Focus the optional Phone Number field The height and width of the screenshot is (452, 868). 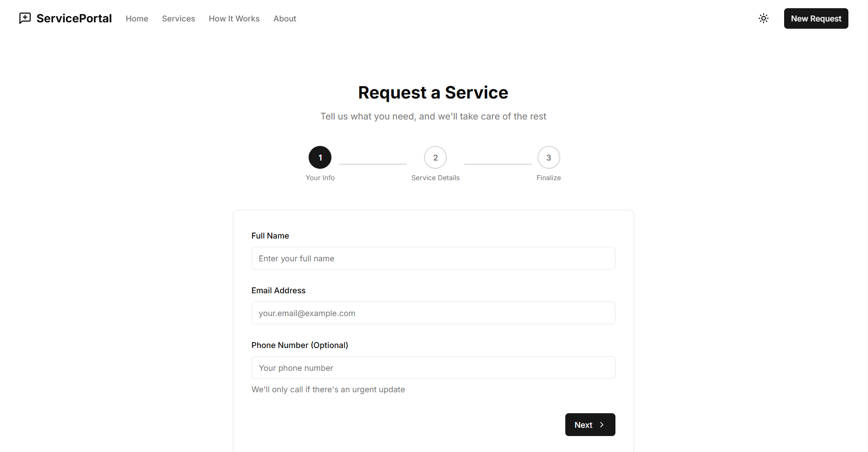click(433, 368)
